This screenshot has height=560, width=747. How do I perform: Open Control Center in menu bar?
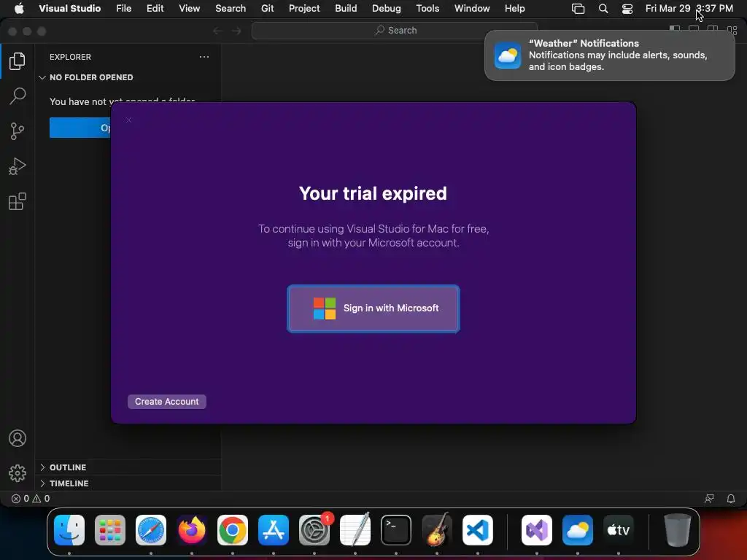[627, 9]
